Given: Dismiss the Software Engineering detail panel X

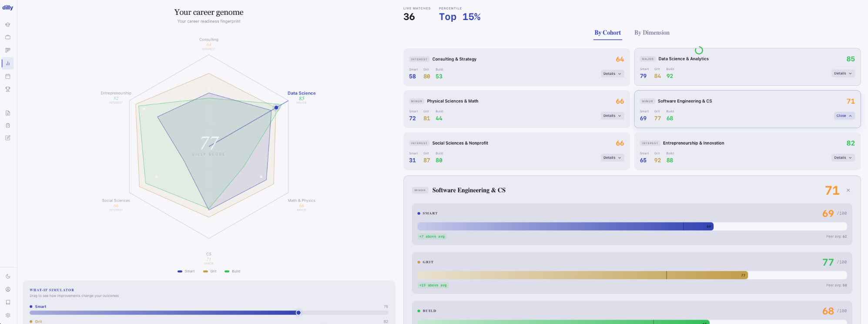Looking at the screenshot, I should click(848, 190).
